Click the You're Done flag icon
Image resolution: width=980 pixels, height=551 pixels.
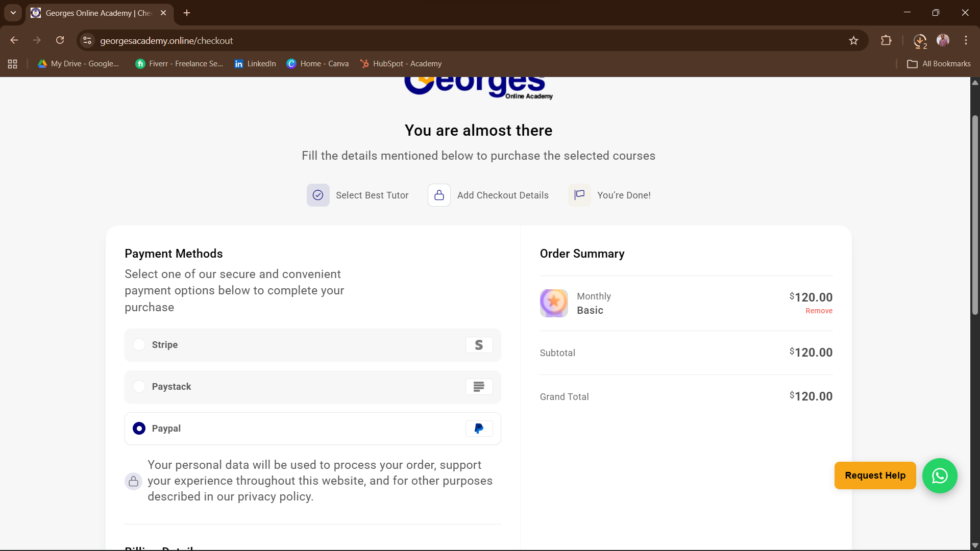point(579,195)
